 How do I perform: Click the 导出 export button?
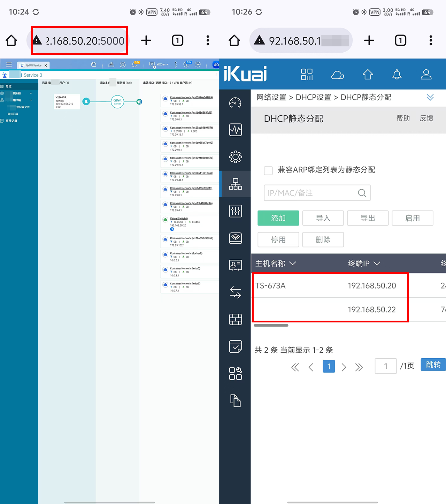click(368, 218)
